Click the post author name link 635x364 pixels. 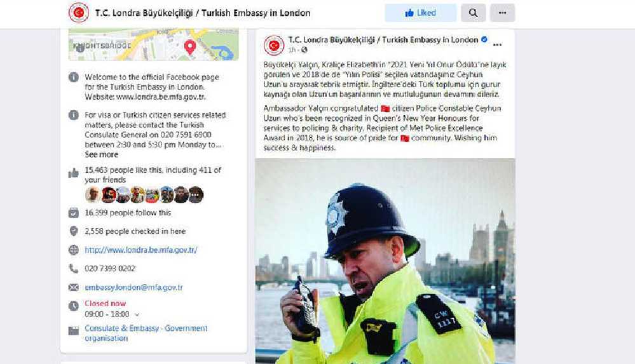point(383,39)
